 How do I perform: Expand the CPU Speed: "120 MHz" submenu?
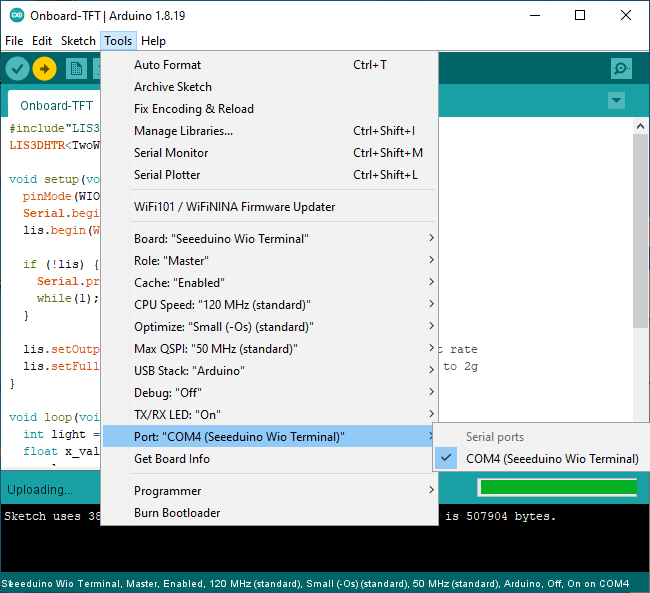point(270,304)
